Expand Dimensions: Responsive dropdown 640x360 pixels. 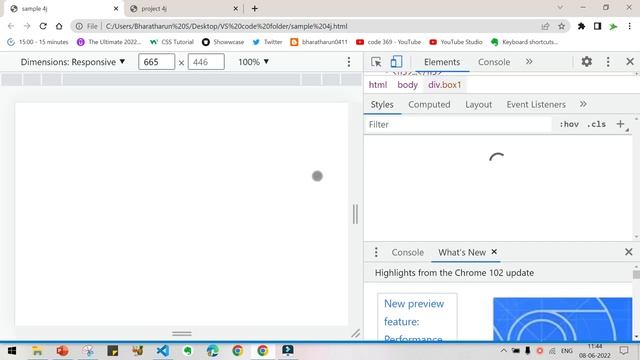point(73,62)
